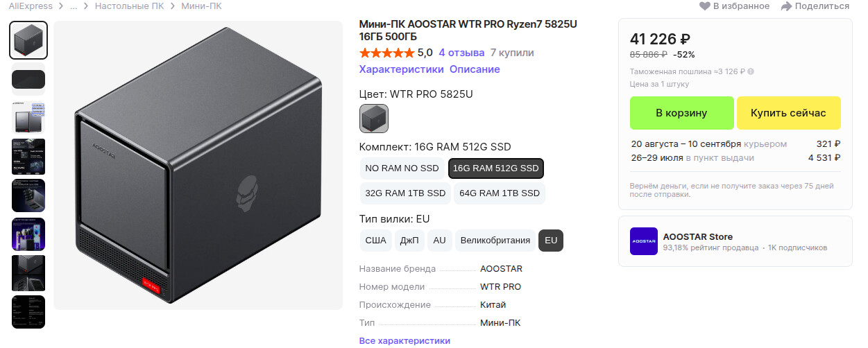868x348 pixels.
Task: Open the 4 отзыва reviews link
Action: click(x=461, y=53)
